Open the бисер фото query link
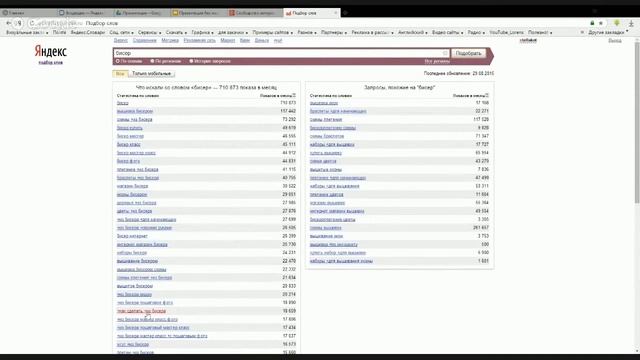This screenshot has height=360, width=640. click(128, 161)
